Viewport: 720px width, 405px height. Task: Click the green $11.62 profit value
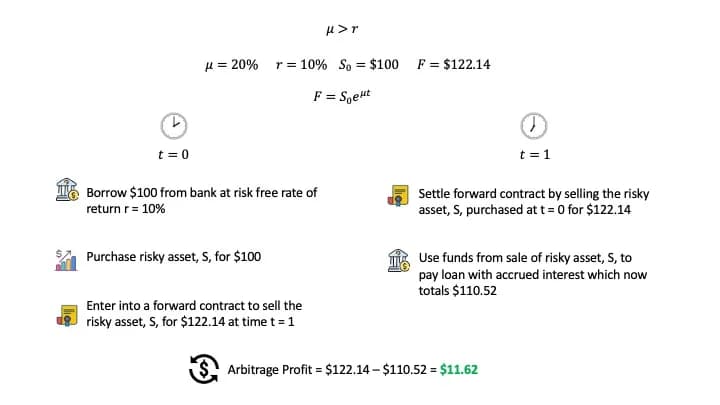(x=459, y=370)
